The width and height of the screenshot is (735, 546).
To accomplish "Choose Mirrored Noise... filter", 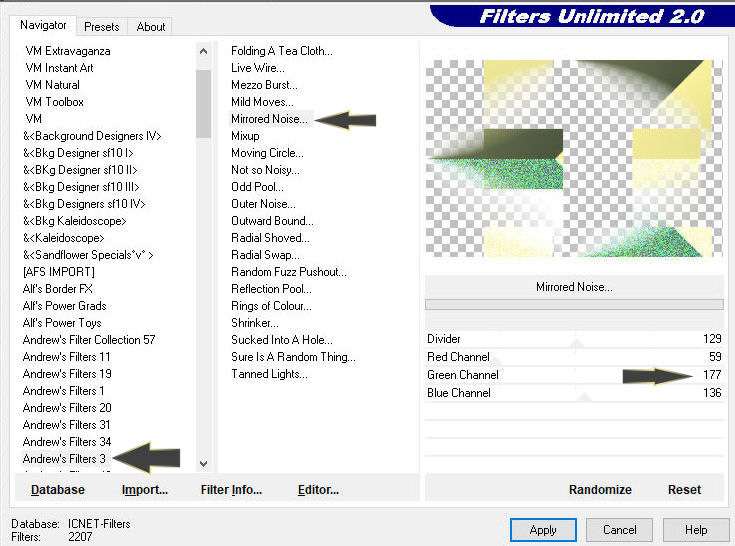I will pyautogui.click(x=269, y=119).
